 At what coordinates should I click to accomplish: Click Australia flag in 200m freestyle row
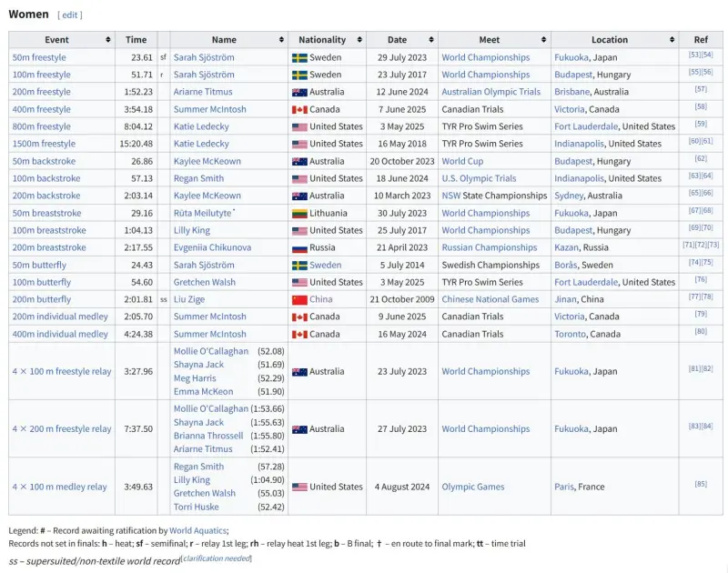tap(299, 93)
